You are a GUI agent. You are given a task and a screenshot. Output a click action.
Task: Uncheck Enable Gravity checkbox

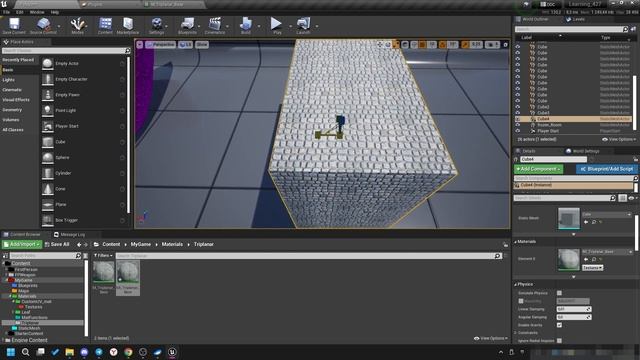[559, 325]
